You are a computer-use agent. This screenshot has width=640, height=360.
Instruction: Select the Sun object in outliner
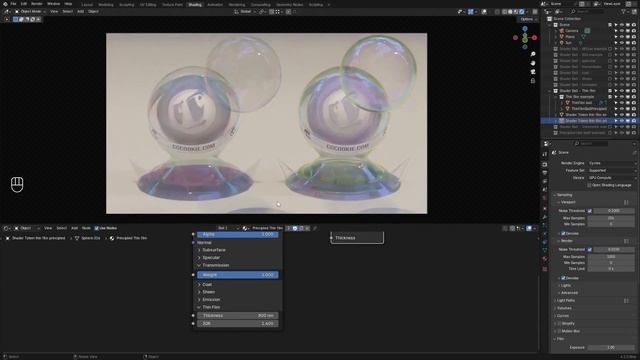coord(568,43)
